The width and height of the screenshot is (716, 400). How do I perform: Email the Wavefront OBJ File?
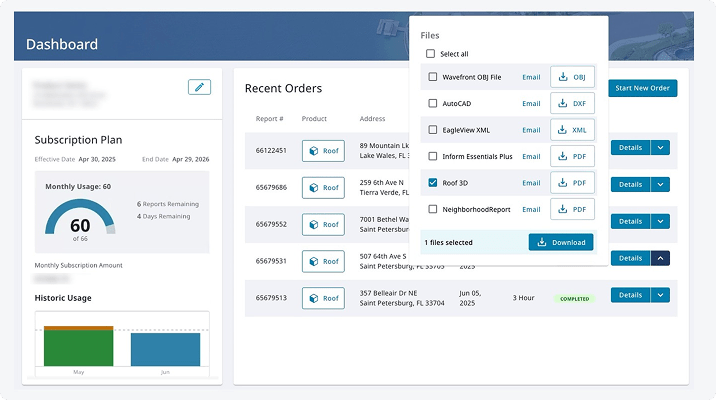coord(531,77)
